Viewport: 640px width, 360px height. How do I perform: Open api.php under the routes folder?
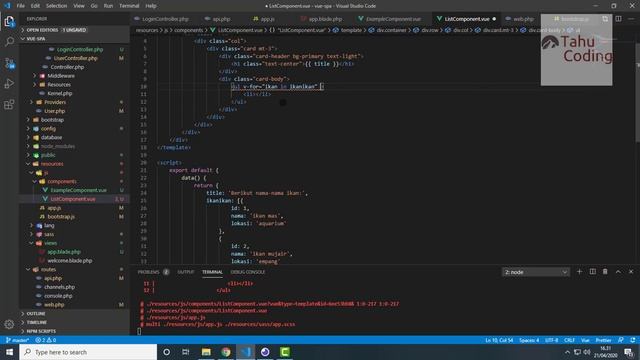(53, 278)
